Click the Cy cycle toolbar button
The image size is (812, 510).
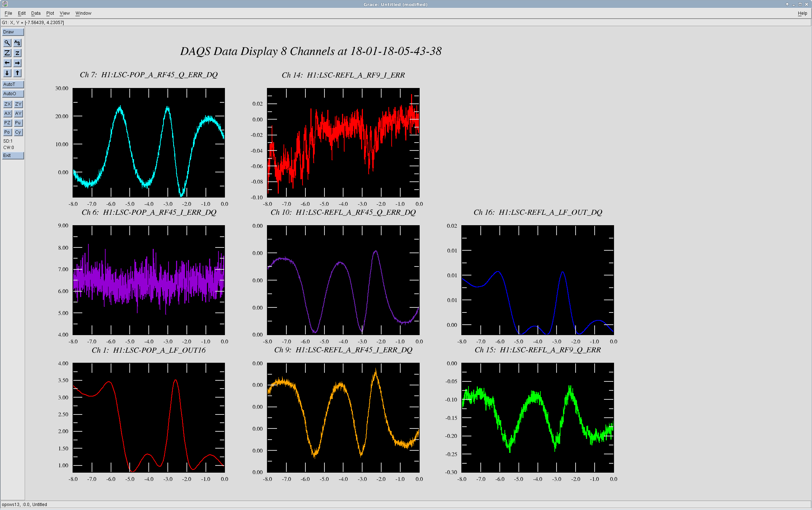click(x=18, y=132)
